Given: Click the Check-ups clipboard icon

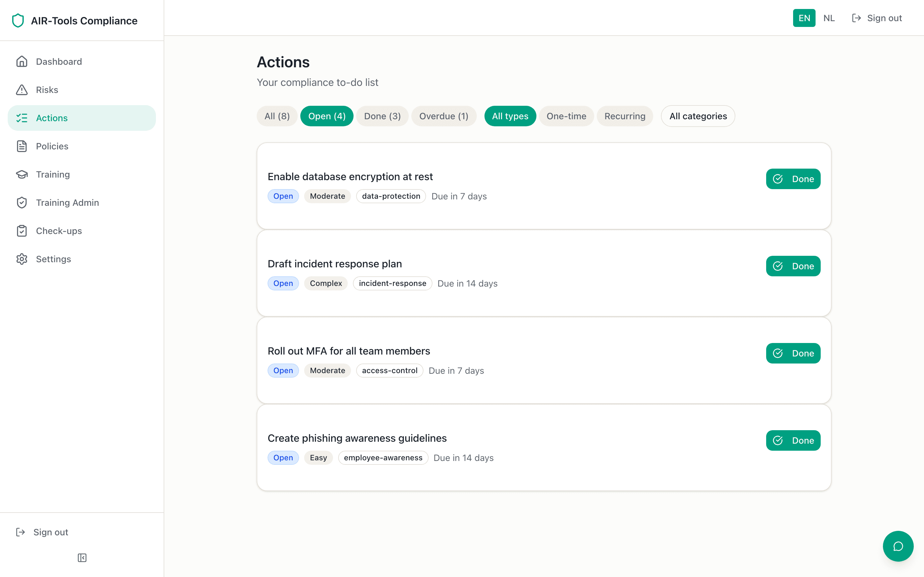Looking at the screenshot, I should [x=22, y=230].
